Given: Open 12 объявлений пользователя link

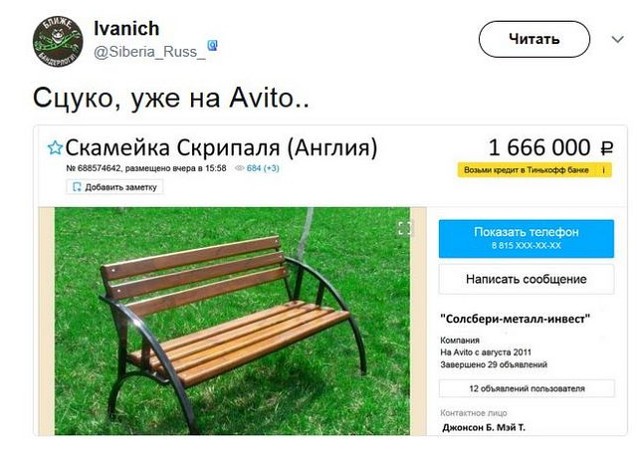Looking at the screenshot, I should click(527, 388).
